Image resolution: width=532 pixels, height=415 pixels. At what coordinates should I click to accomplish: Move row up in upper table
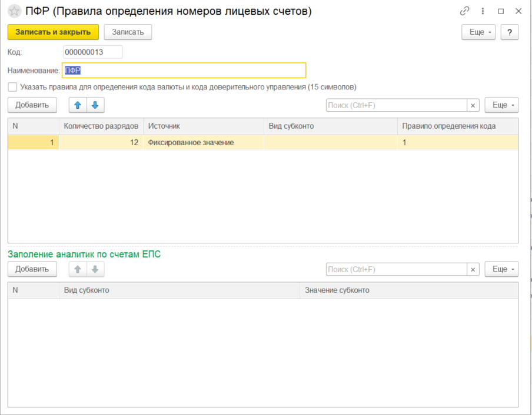pyautogui.click(x=78, y=105)
